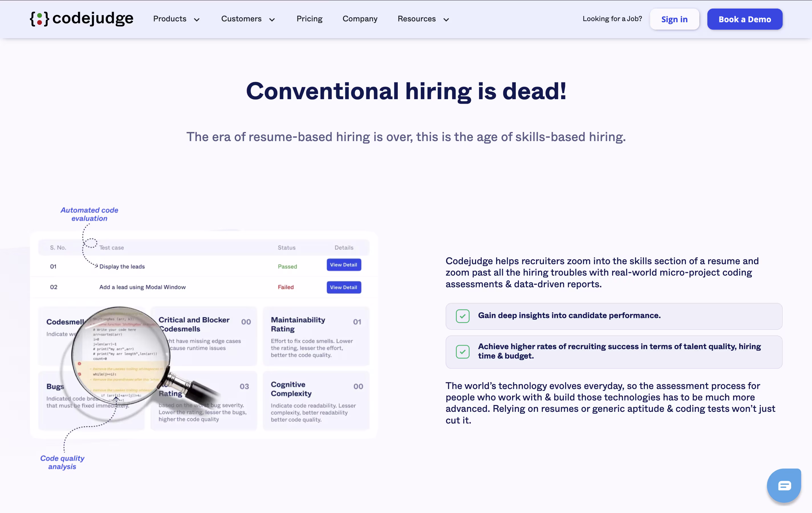Screen dimensions: 812x513
Task: Open the Products menu item
Action: click(x=170, y=19)
